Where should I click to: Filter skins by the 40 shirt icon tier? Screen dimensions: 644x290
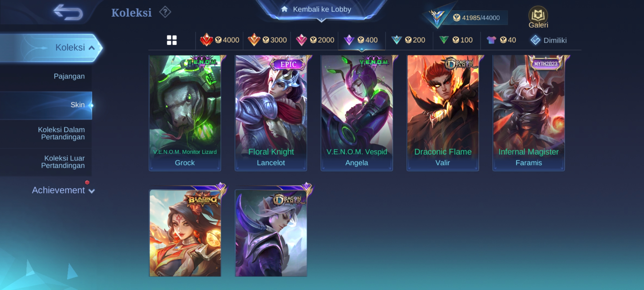tap(501, 40)
